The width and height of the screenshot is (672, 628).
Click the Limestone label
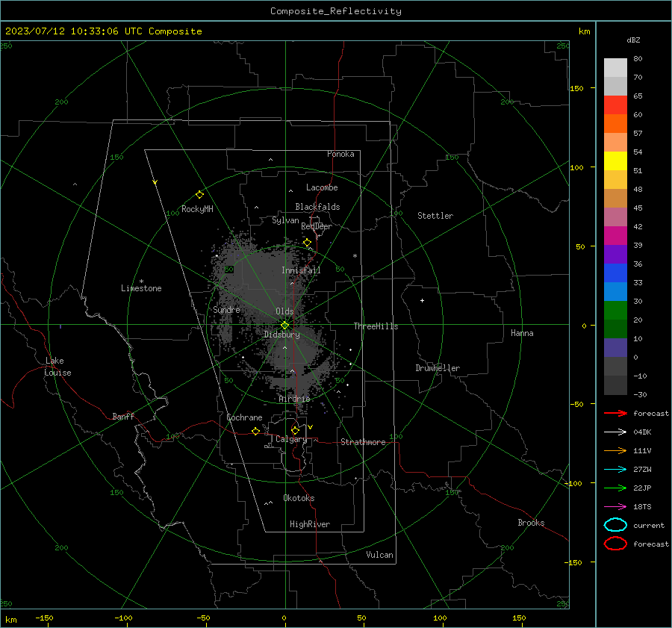tap(141, 288)
